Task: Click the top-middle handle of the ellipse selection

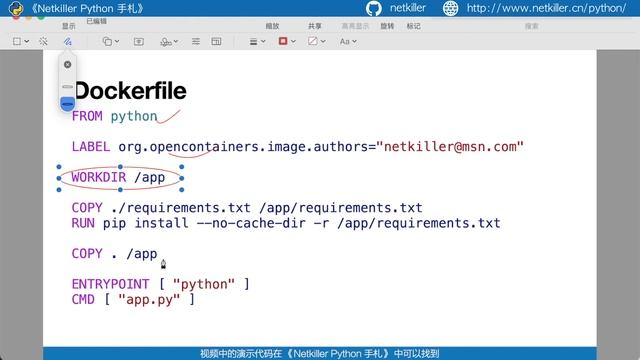Action: 120,167
